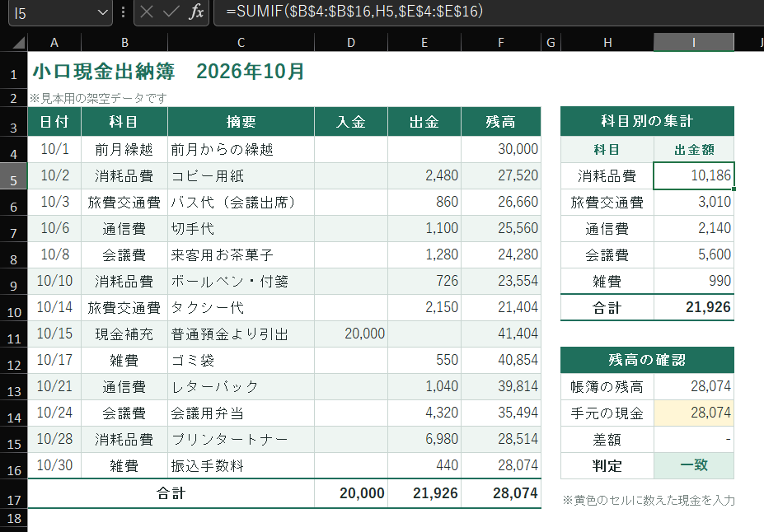Click the yellow 手元の現金 input cell

[694, 413]
